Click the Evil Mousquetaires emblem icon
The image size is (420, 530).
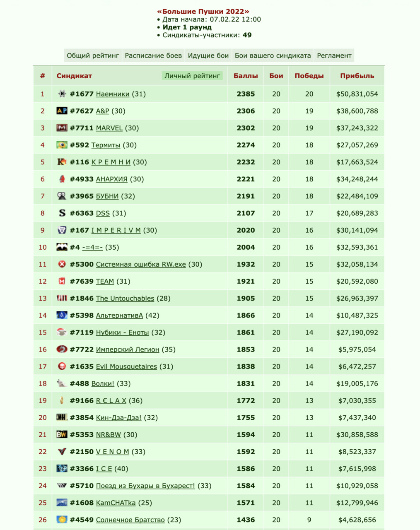[x=62, y=366]
